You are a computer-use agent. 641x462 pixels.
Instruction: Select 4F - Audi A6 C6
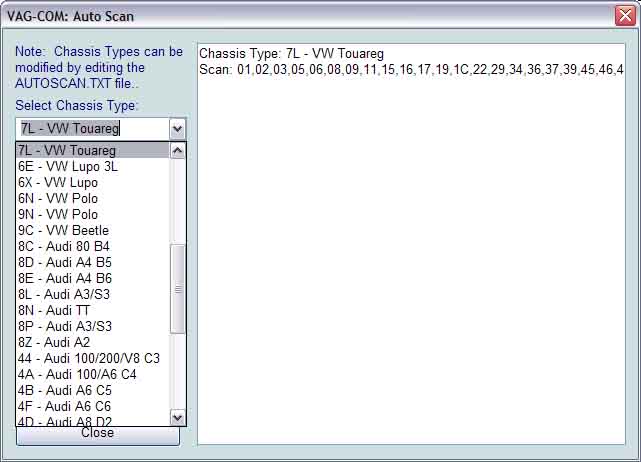pyautogui.click(x=93, y=406)
